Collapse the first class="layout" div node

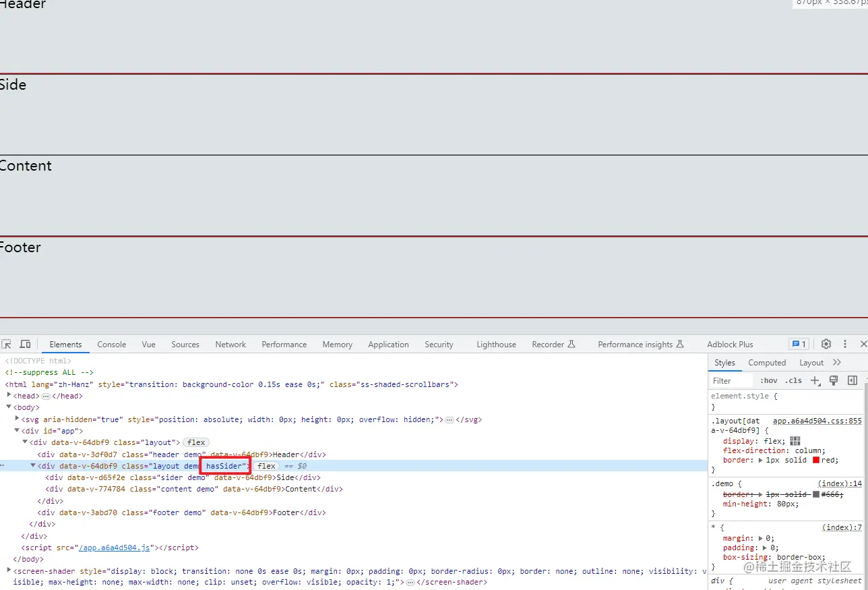click(25, 442)
